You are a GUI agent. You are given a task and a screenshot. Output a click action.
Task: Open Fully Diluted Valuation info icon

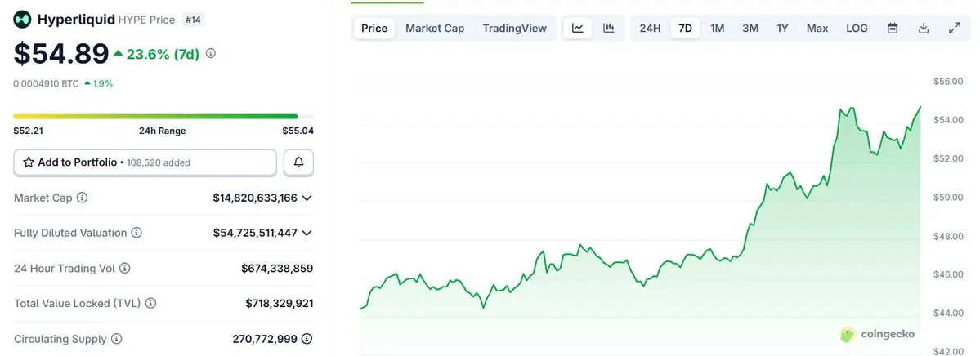[x=136, y=233]
